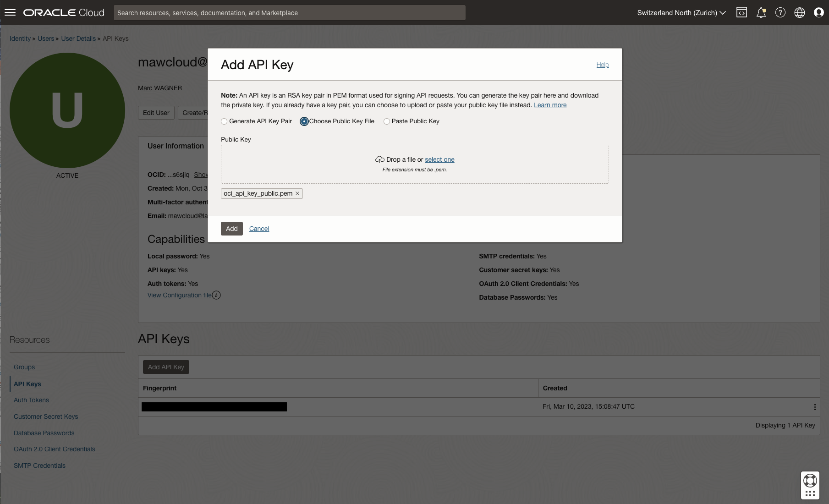Open the user profile avatar menu
The height and width of the screenshot is (504, 829).
818,12
